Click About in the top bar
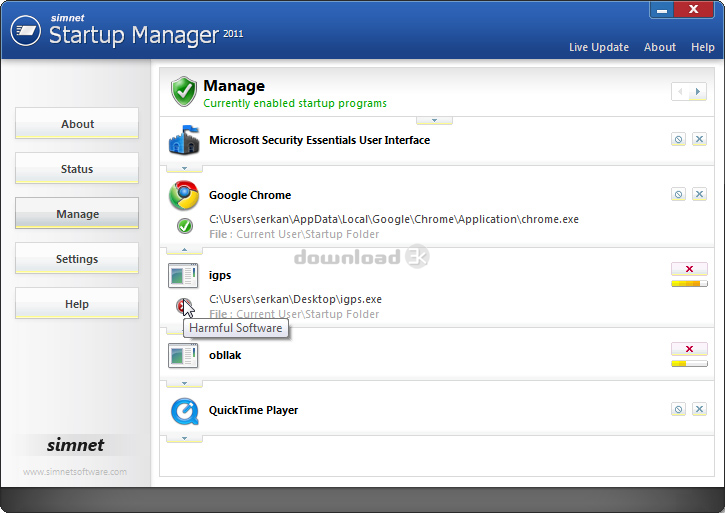This screenshot has height=513, width=725. 660,47
